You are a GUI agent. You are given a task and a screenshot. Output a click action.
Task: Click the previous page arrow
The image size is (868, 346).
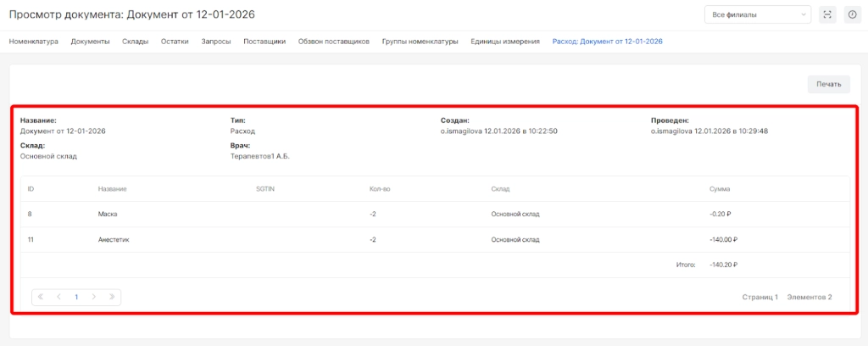58,297
